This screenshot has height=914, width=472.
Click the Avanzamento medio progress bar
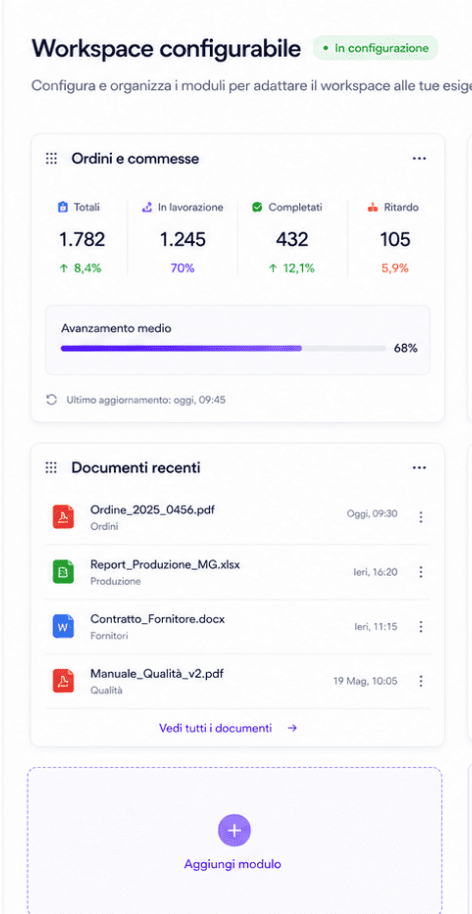click(223, 349)
